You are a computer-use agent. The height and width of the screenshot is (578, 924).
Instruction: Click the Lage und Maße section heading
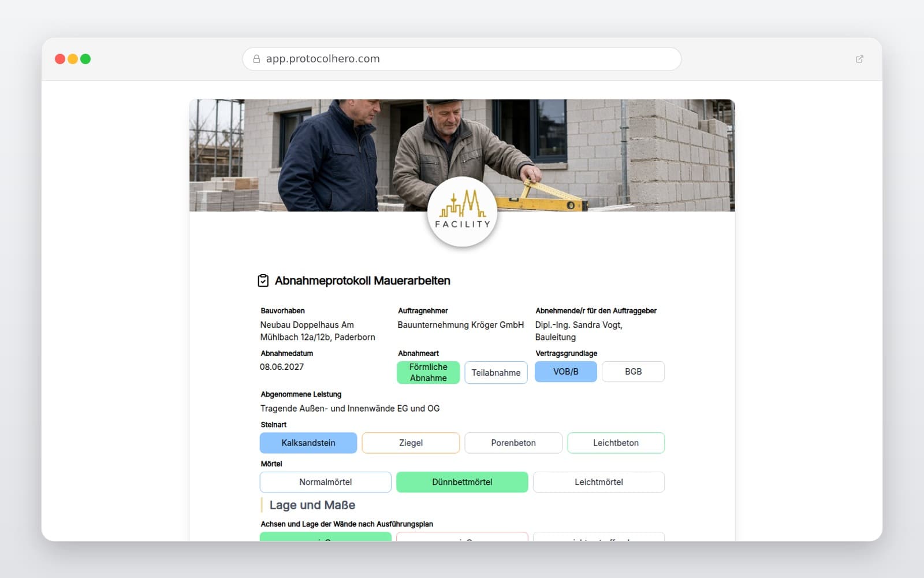[x=312, y=505]
